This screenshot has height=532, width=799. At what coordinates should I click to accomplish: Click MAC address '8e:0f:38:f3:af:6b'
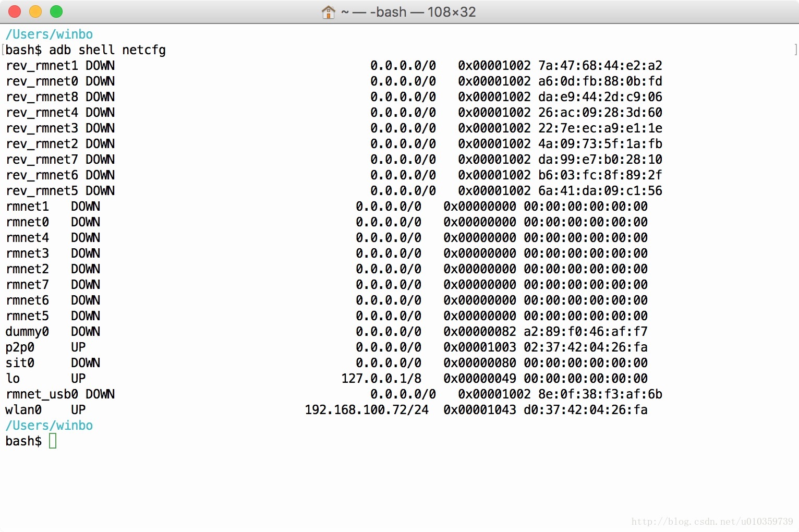click(600, 394)
